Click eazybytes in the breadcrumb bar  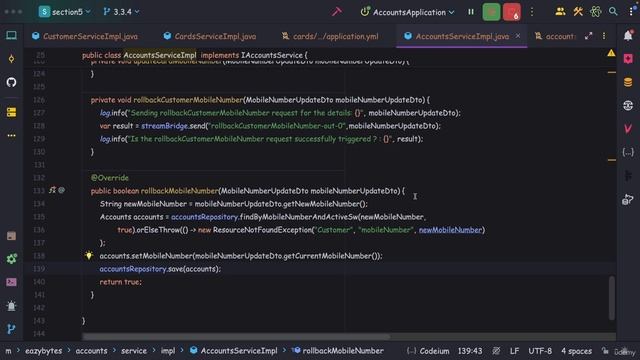pos(44,351)
